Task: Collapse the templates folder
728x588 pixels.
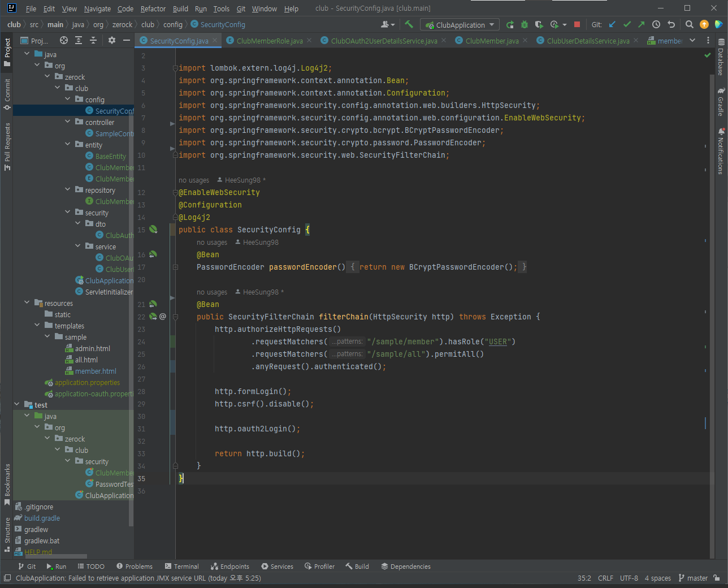Action: pos(37,325)
